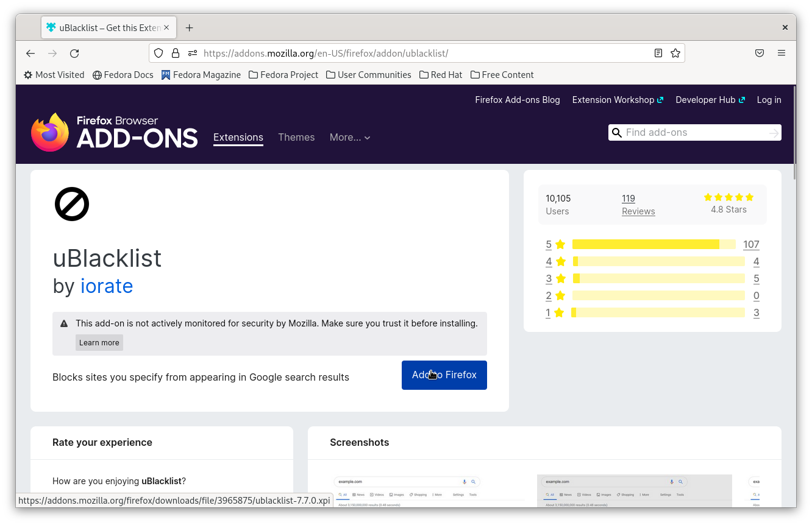Open the Free Content bookmarks folder
Viewport: 812px width, 525px height.
pos(502,75)
